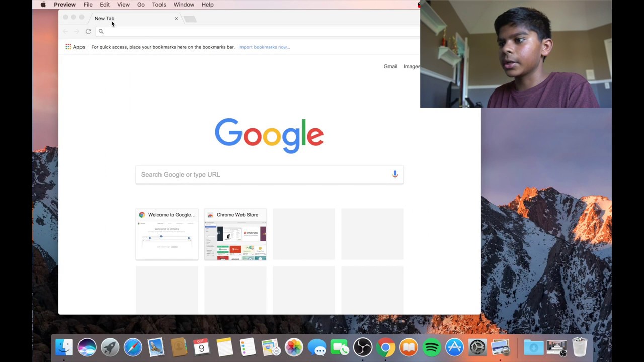Click the voice search microphone

(x=395, y=174)
